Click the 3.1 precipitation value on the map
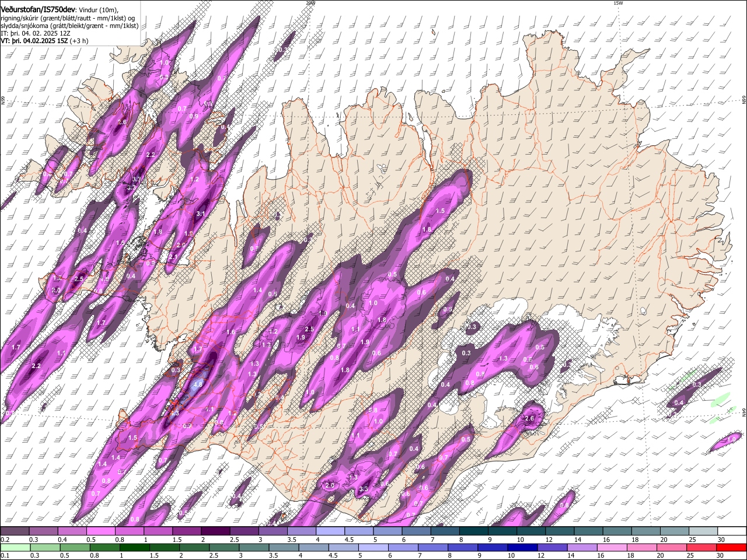This screenshot has width=747, height=560. (201, 214)
